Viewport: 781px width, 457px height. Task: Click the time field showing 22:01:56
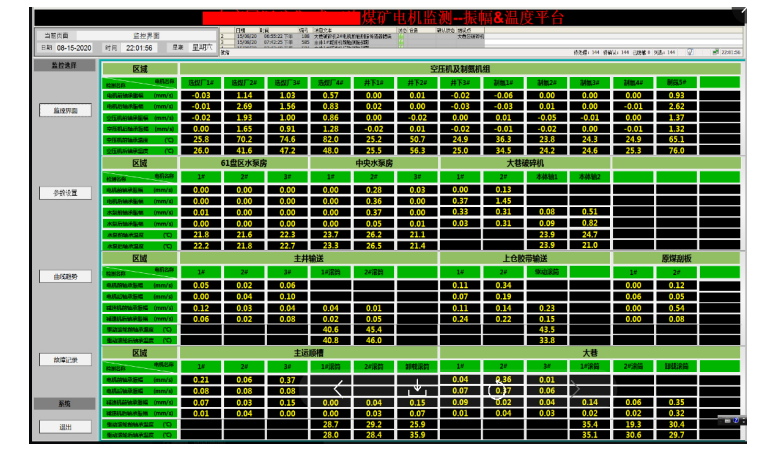click(x=140, y=47)
